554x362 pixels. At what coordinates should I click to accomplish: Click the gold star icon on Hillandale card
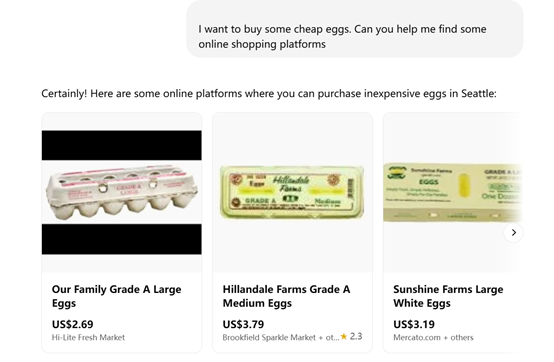[x=344, y=336]
